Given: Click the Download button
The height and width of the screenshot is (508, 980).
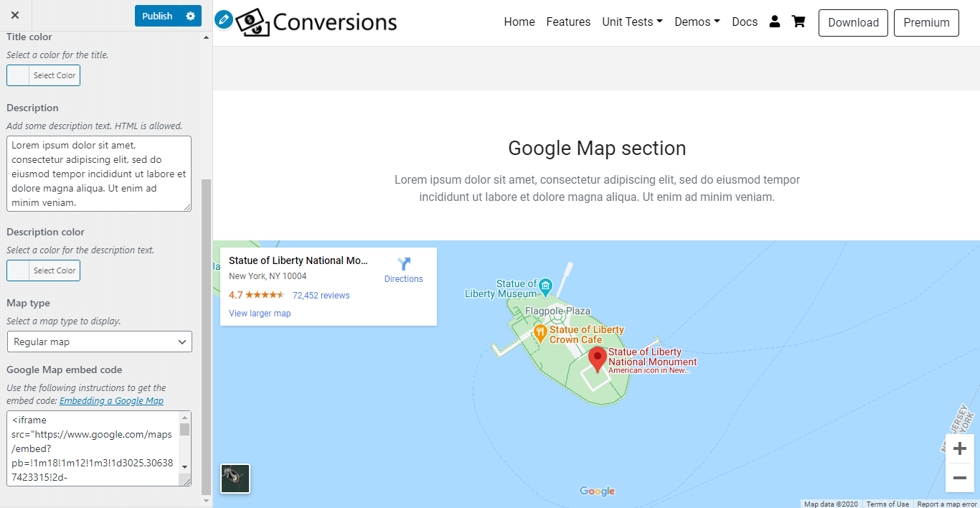Looking at the screenshot, I should coord(853,23).
